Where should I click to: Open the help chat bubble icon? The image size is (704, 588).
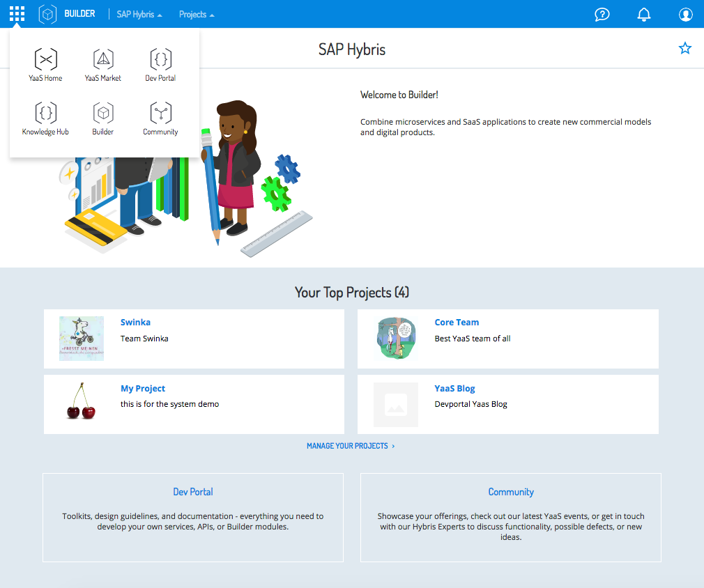(x=602, y=15)
